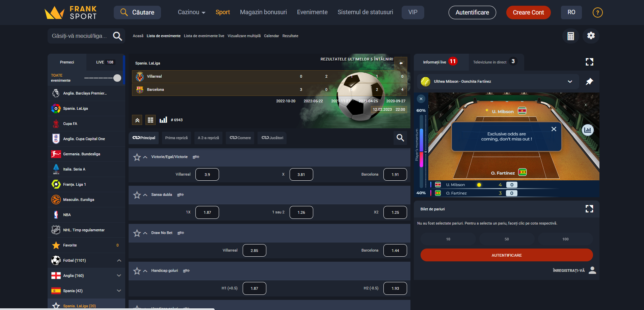
Task: Select the Prima repriză tab
Action: [x=177, y=138]
